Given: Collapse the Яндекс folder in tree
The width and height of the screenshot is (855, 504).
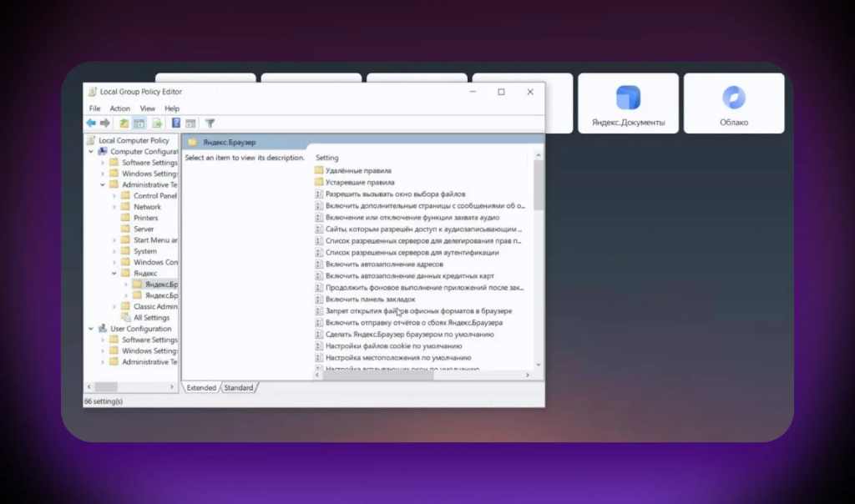Looking at the screenshot, I should [x=114, y=274].
